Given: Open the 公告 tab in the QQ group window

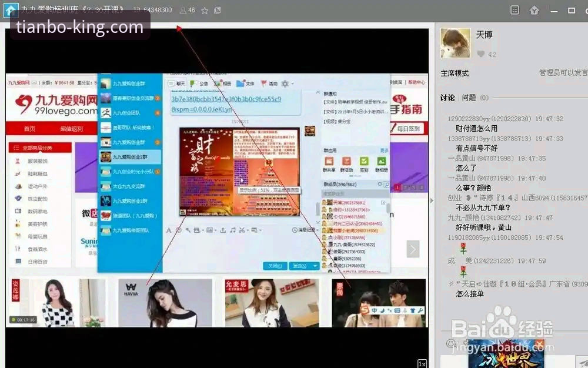Looking at the screenshot, I should [x=199, y=83].
